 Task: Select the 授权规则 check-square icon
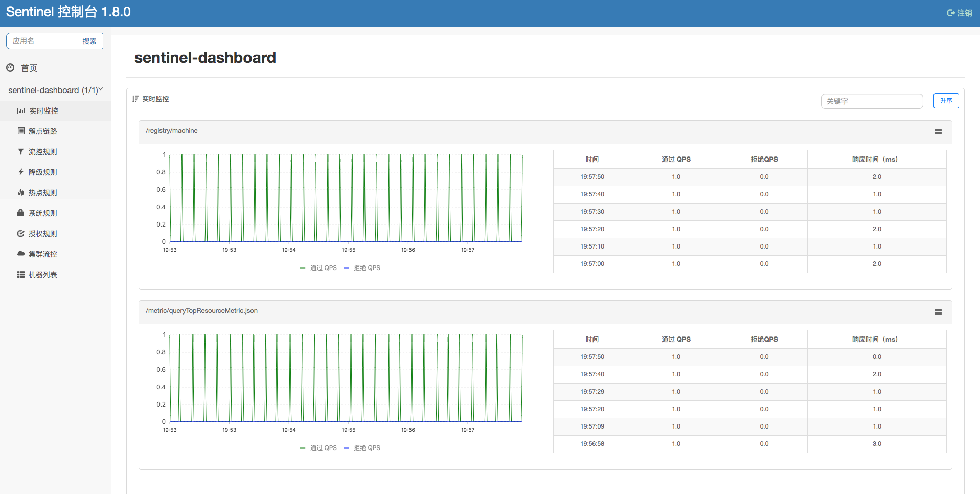click(21, 234)
